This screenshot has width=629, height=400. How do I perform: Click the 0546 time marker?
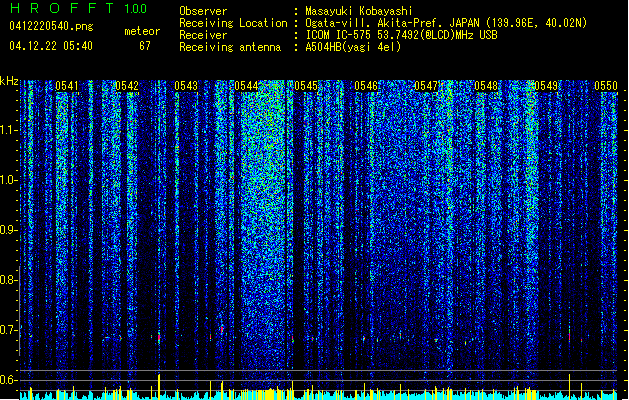coord(366,86)
